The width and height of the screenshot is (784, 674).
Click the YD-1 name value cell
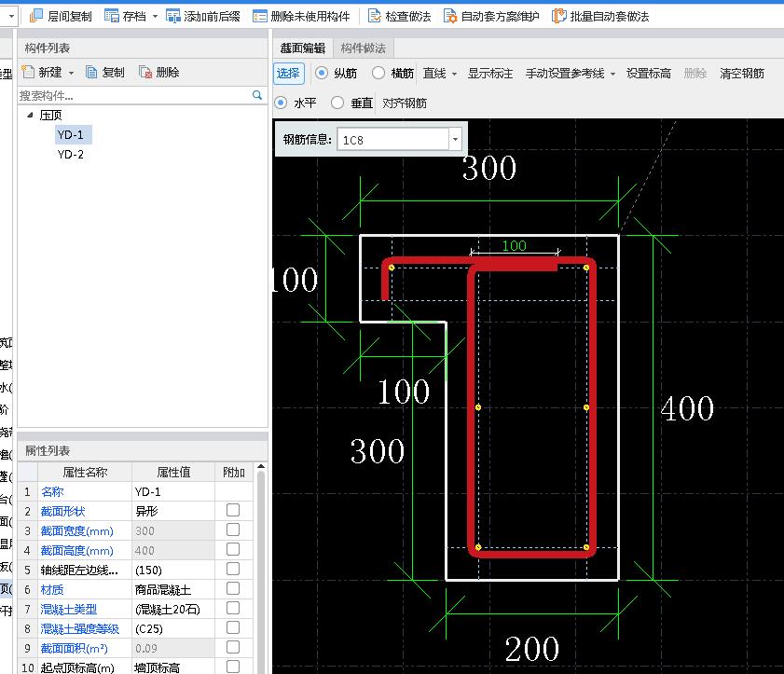(x=173, y=491)
